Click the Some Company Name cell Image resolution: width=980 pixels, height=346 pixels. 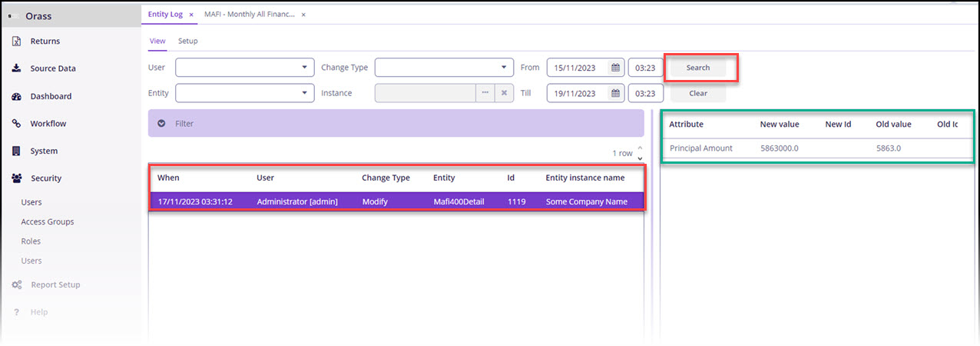(x=587, y=201)
